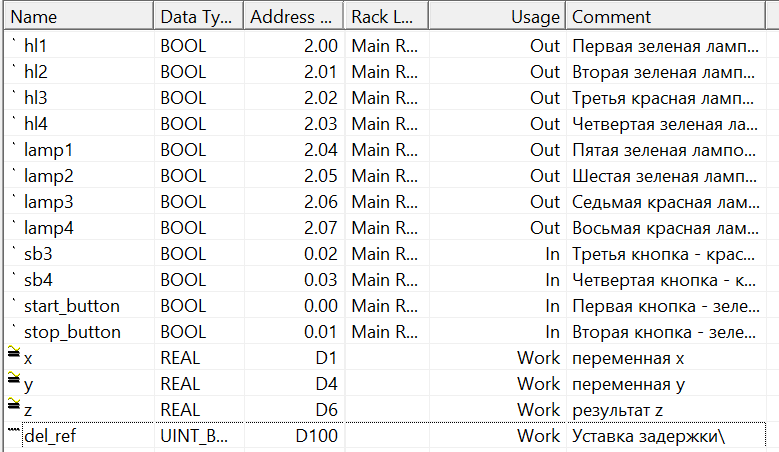This screenshot has width=779, height=452.
Task: Click the symbol icon next to z
Action: 14,404
